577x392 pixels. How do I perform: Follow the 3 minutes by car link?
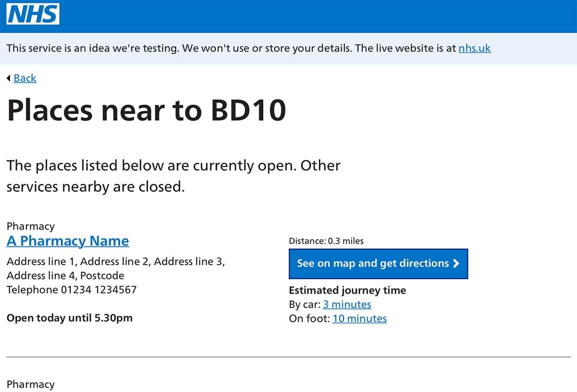[x=347, y=304]
